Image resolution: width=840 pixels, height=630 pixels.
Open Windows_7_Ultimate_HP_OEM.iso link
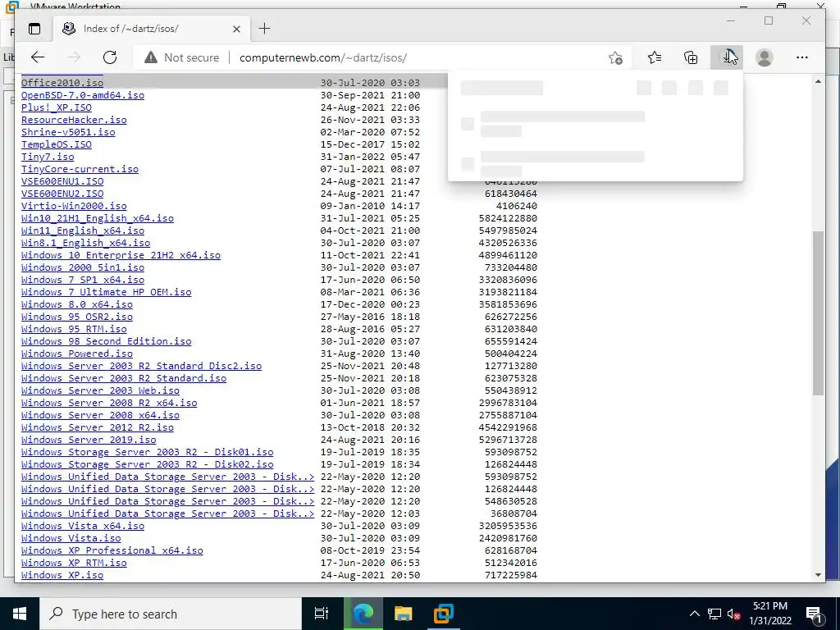point(106,292)
